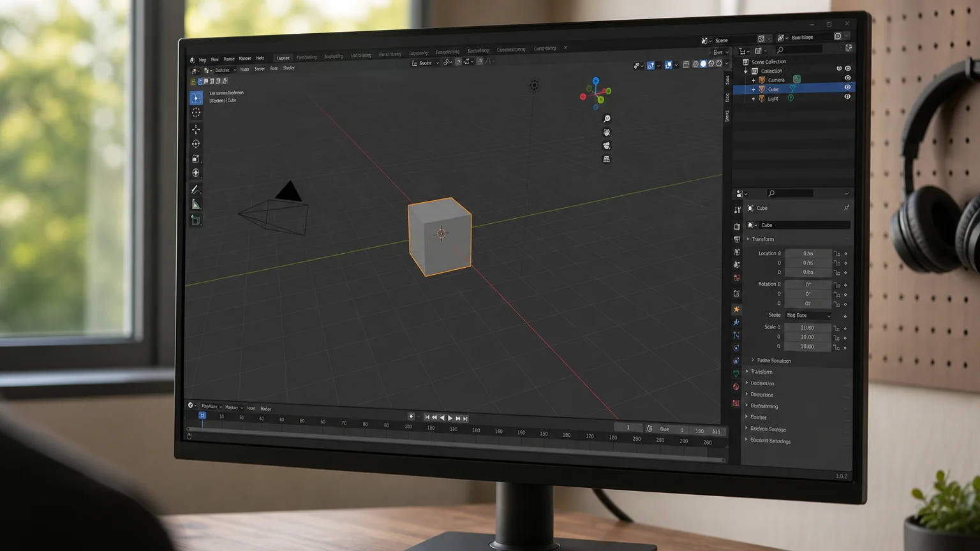Pin the properties panel with the pin icon

point(847,208)
